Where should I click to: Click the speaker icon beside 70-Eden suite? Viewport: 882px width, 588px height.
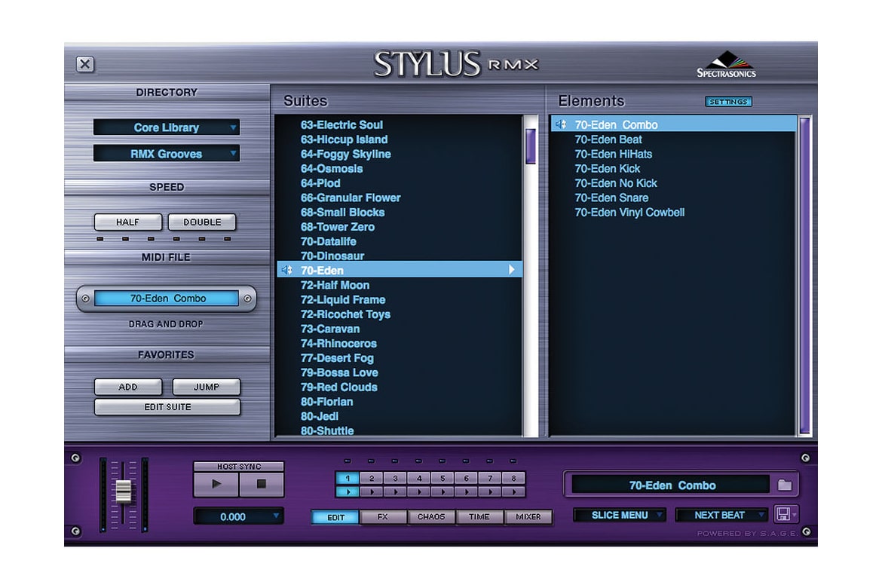pyautogui.click(x=286, y=270)
